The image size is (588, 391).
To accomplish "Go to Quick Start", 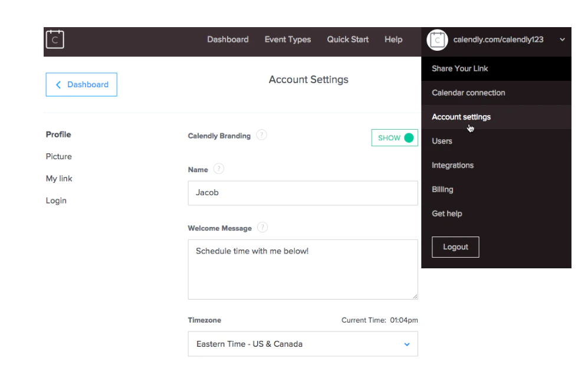I will click(347, 40).
